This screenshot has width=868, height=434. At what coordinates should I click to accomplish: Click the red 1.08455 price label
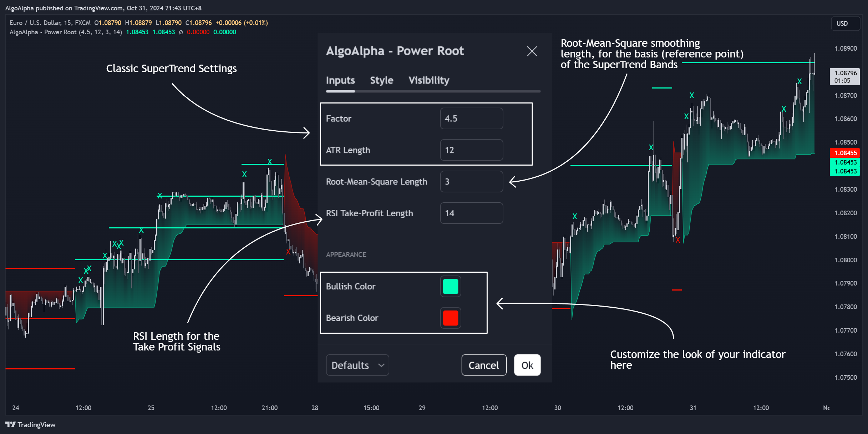click(845, 153)
